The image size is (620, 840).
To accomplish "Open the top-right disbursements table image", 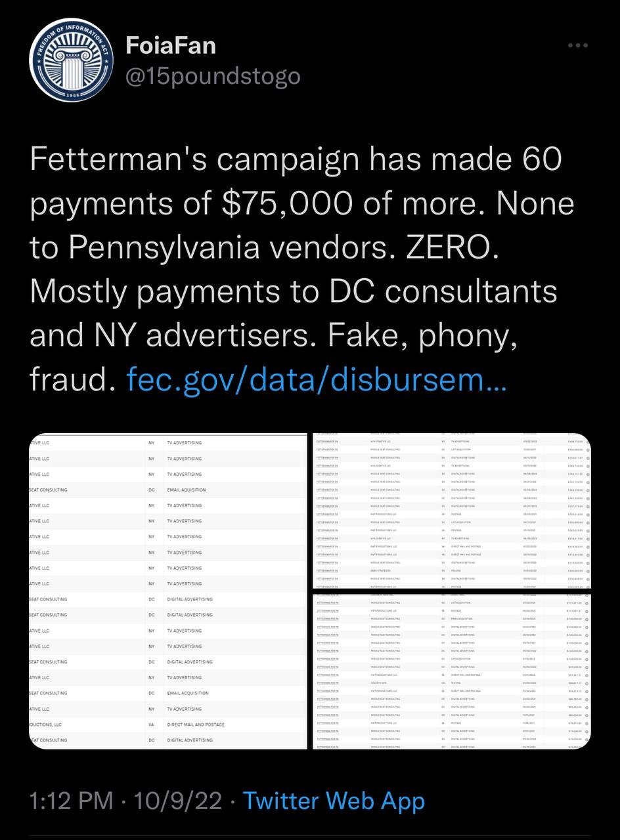I will (451, 511).
